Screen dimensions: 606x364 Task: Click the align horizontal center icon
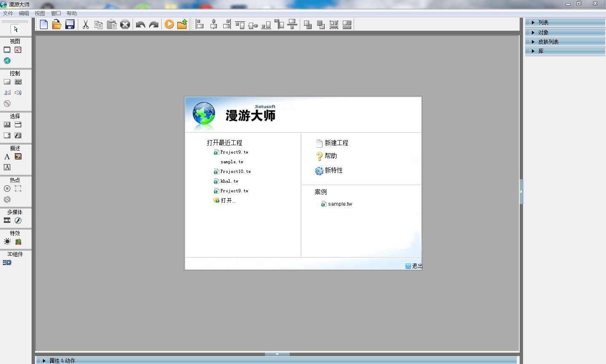pyautogui.click(x=214, y=24)
